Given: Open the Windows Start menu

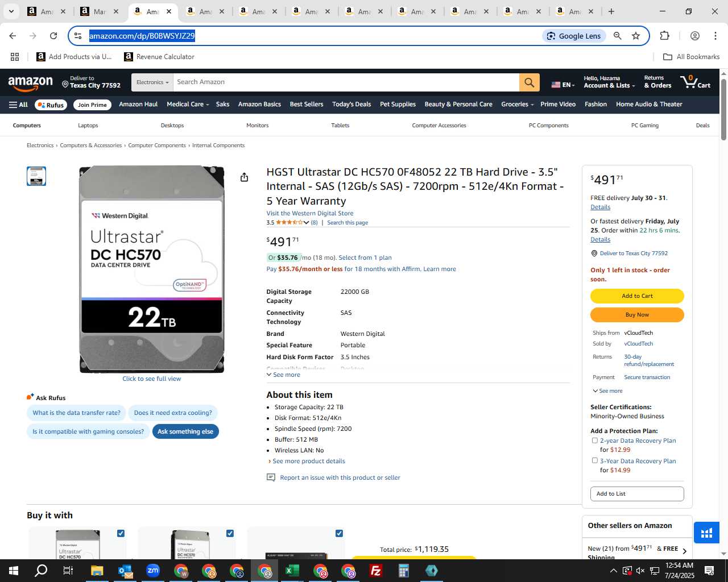Looking at the screenshot, I should (x=13, y=571).
